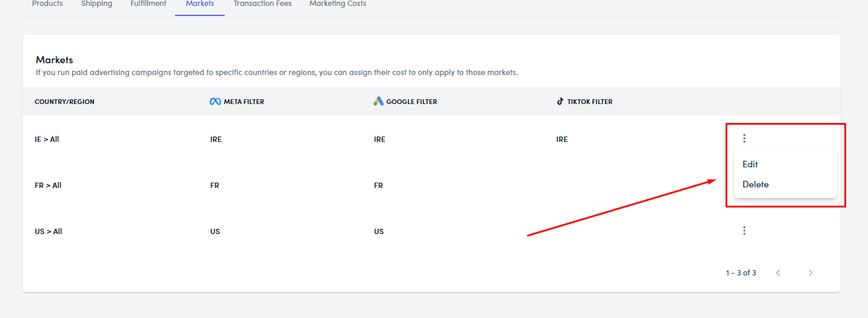868x318 pixels.
Task: Click the TikTok logo icon
Action: pyautogui.click(x=560, y=102)
